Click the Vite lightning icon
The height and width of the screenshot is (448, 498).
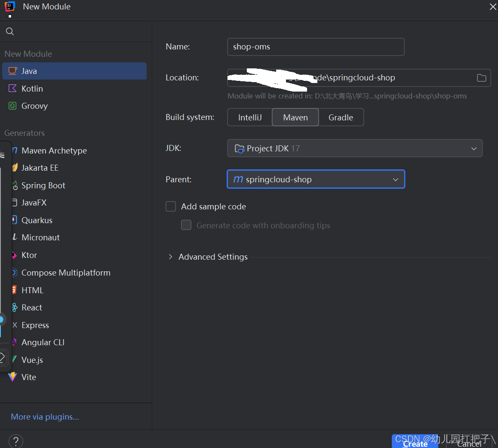12,377
